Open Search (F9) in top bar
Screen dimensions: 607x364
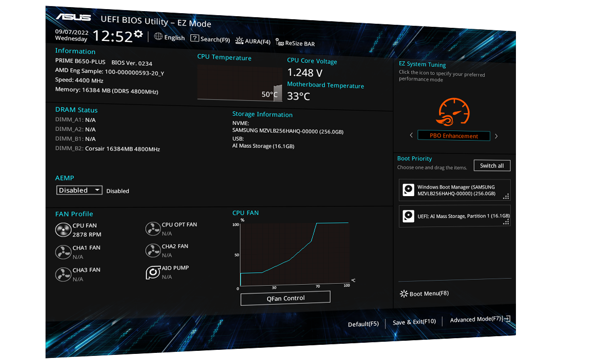(x=210, y=39)
